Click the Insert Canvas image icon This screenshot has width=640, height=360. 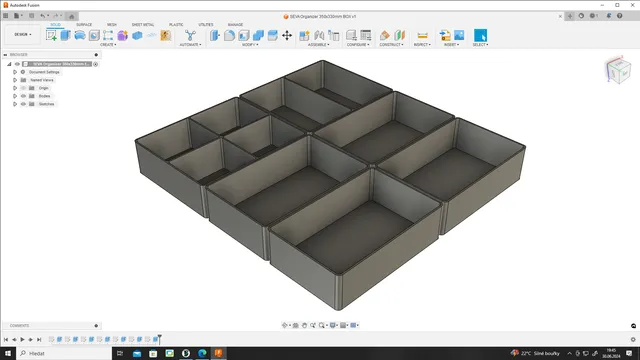(459, 35)
